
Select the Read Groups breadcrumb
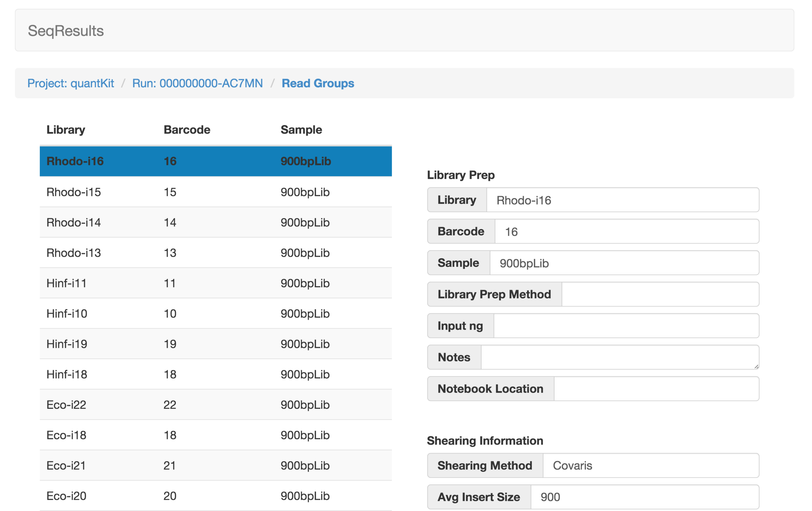coord(317,83)
